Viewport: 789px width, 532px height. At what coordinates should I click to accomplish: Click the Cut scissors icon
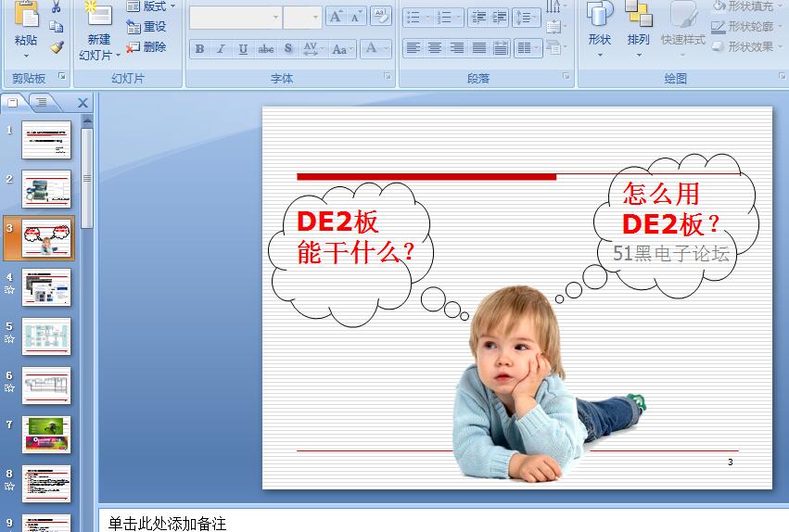pos(57,7)
